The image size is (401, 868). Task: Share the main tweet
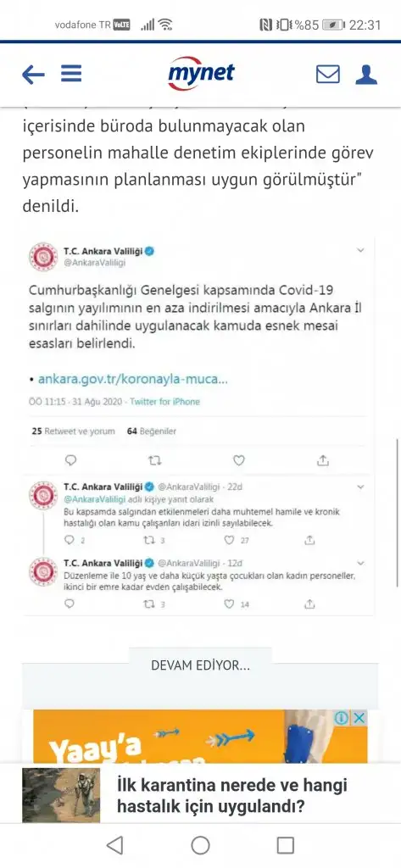(x=323, y=460)
